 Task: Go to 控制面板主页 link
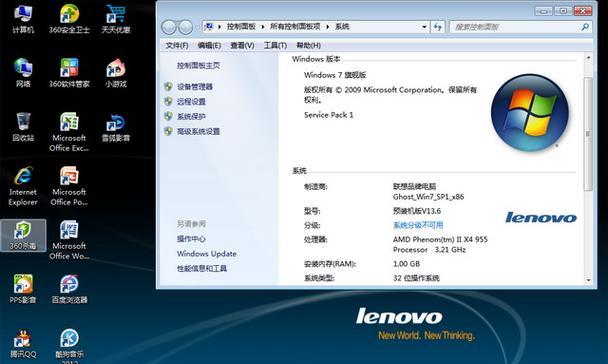click(x=199, y=66)
